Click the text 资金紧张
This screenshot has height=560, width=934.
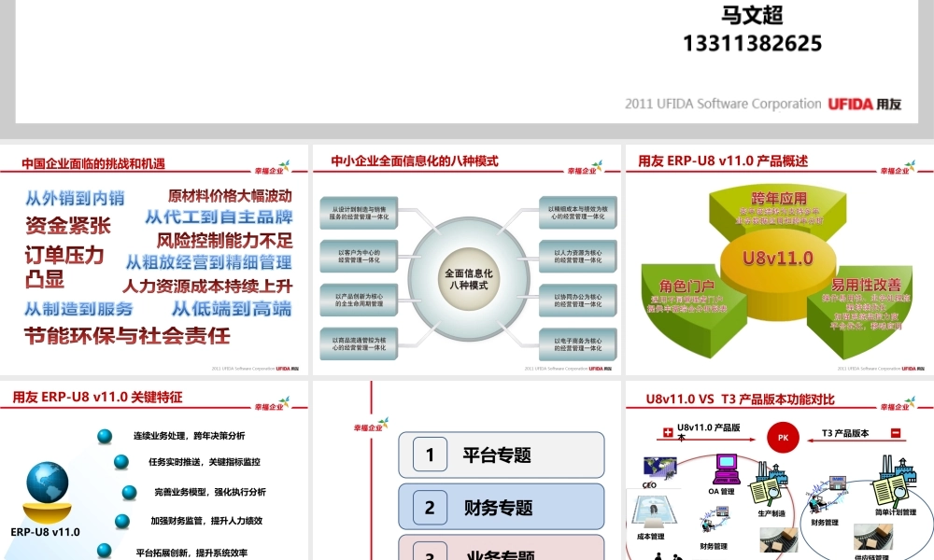point(68,226)
